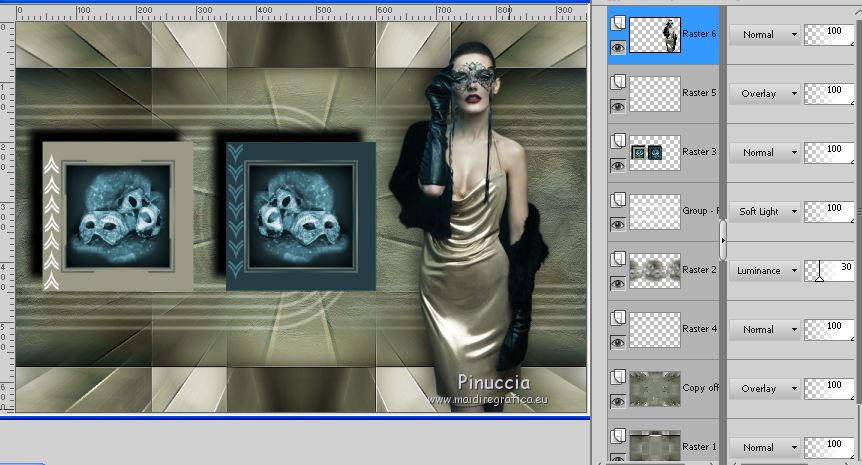Click the Raster 2 opacity slider set to 30

[829, 271]
